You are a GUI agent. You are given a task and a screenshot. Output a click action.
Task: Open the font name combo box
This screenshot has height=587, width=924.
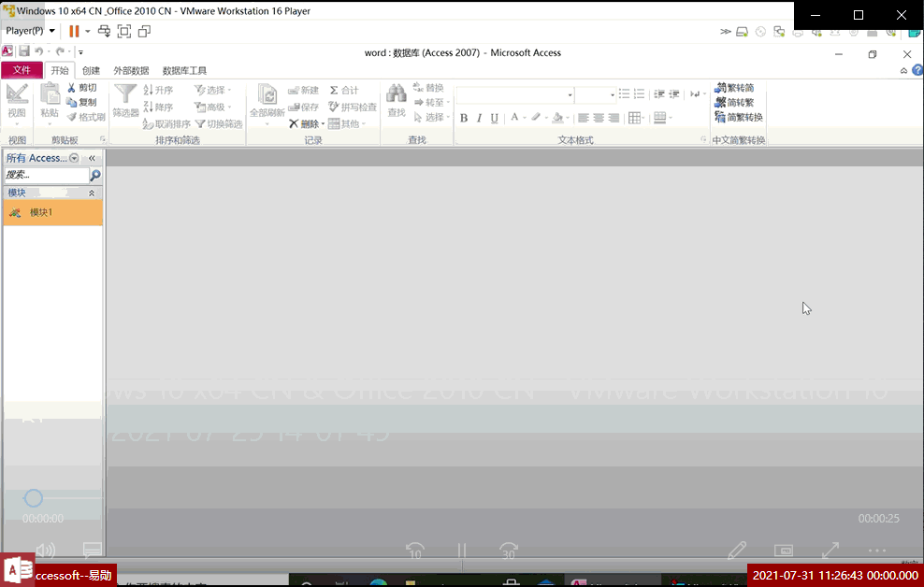coord(515,94)
